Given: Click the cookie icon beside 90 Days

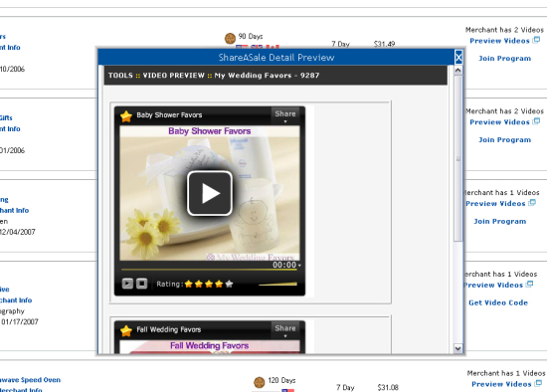Looking at the screenshot, I should click(230, 38).
